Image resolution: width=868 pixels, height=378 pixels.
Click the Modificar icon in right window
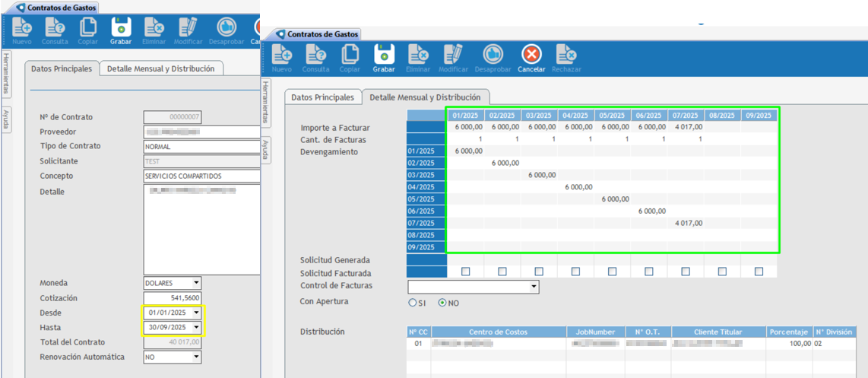coord(453,56)
